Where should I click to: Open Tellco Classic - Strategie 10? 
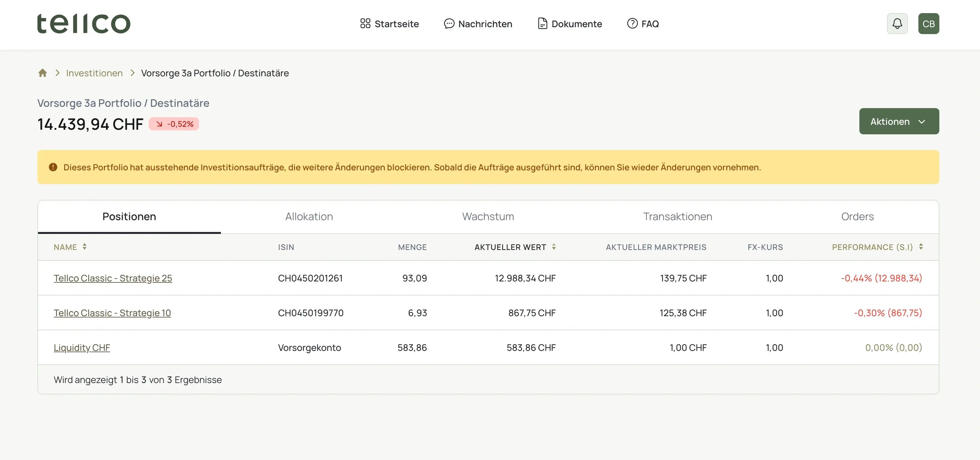click(112, 313)
